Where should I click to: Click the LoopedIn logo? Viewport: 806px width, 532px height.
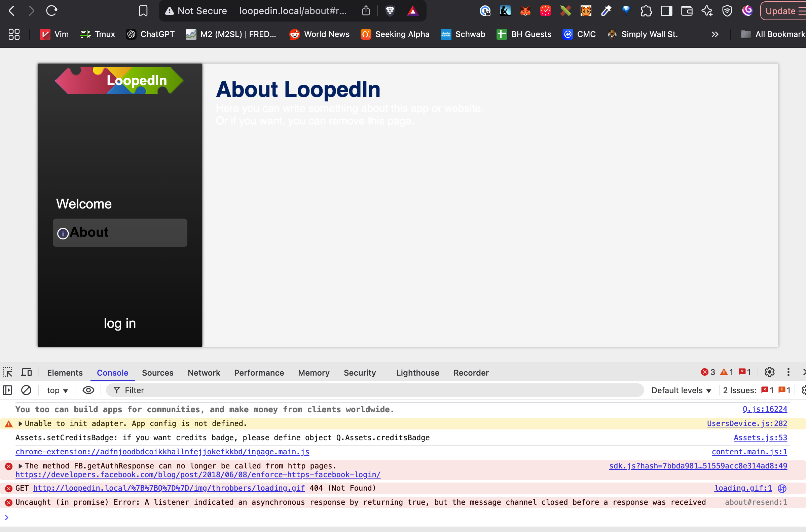point(119,80)
